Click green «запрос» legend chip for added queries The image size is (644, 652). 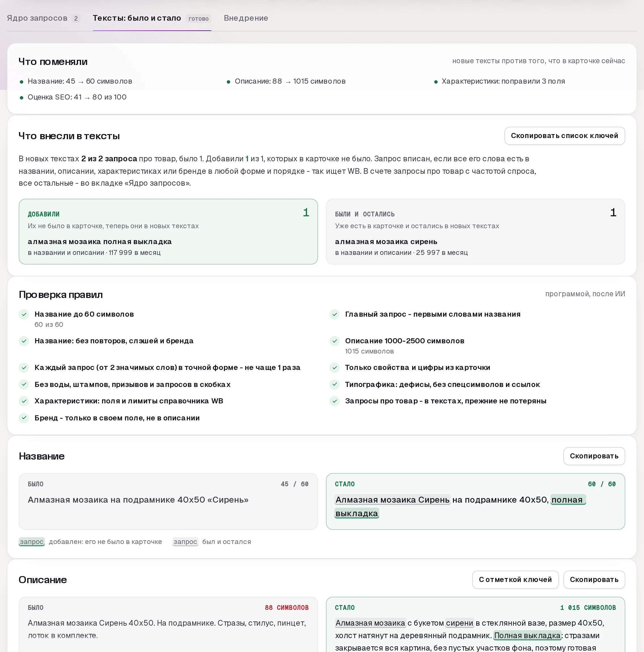pyautogui.click(x=32, y=542)
